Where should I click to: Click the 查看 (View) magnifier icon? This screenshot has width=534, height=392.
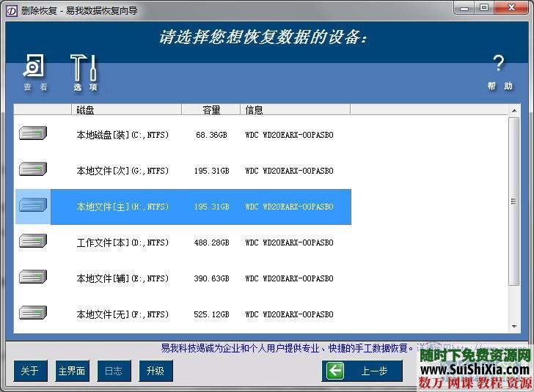click(34, 67)
